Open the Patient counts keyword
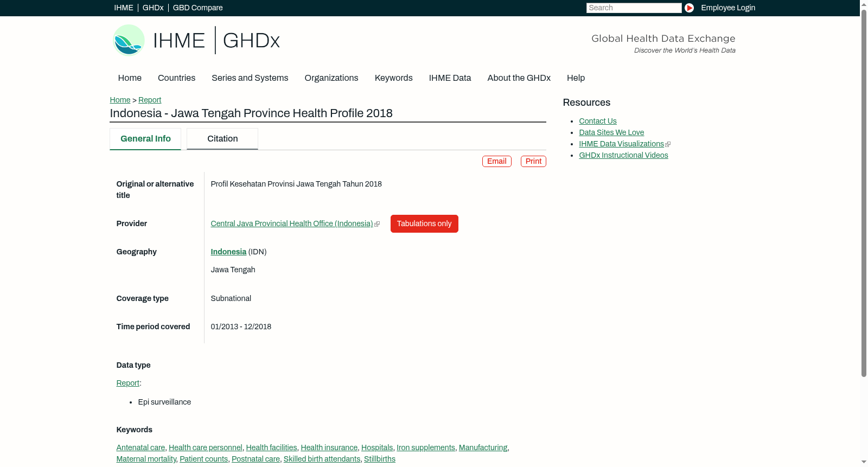The width and height of the screenshot is (868, 467). pyautogui.click(x=204, y=459)
